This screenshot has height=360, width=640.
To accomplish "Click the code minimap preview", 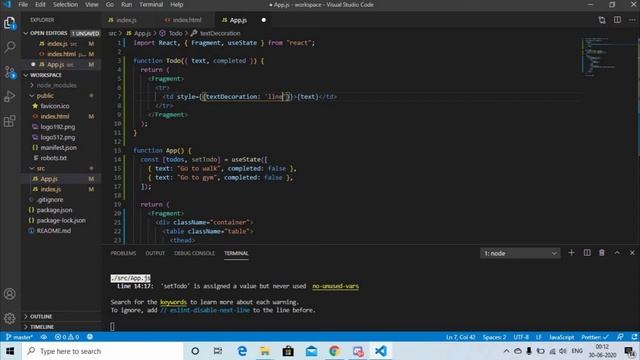I will point(600,56).
